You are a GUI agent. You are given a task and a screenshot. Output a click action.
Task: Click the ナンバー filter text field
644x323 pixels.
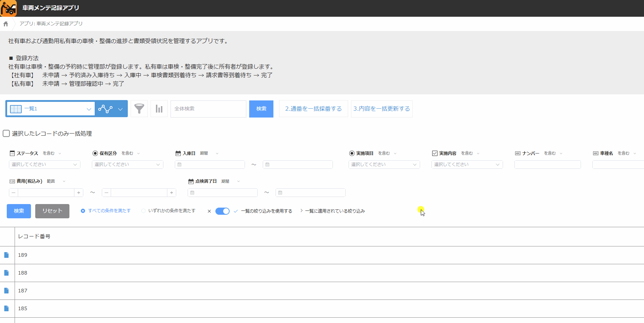point(547,165)
